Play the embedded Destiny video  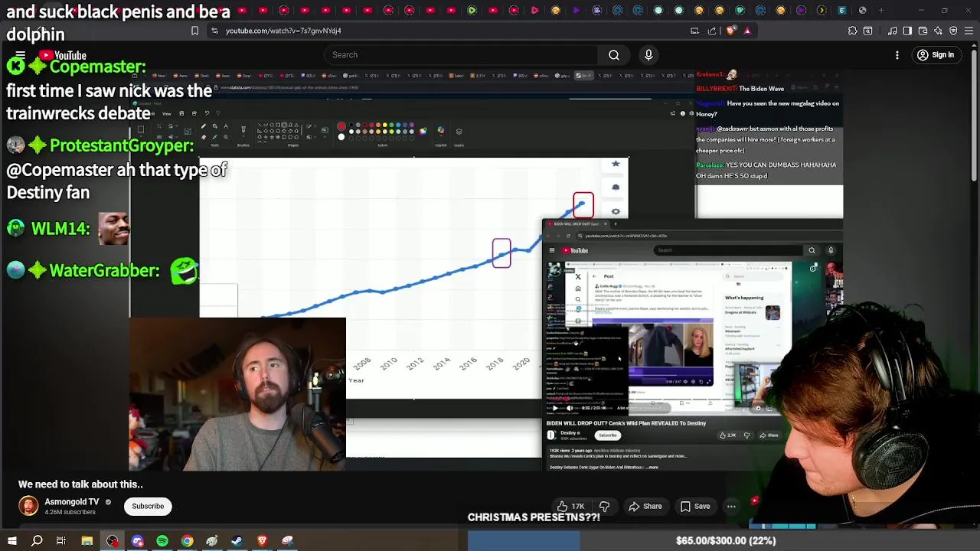(555, 408)
